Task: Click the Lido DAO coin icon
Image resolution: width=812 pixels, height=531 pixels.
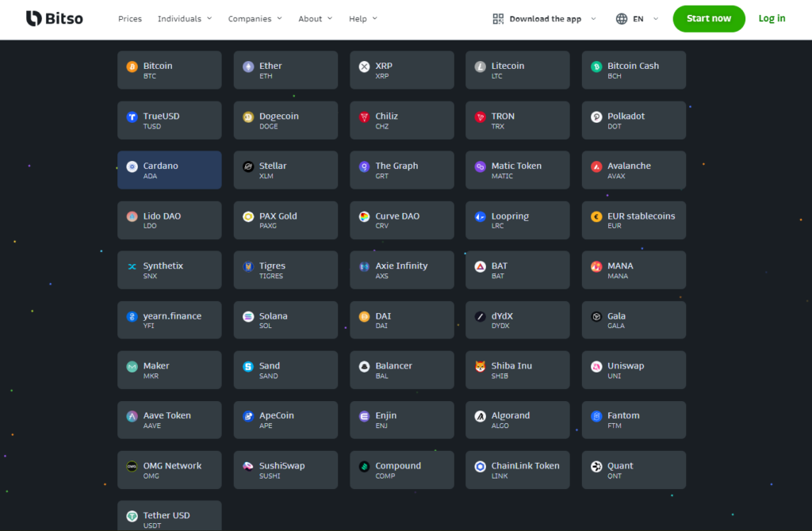Action: [132, 216]
